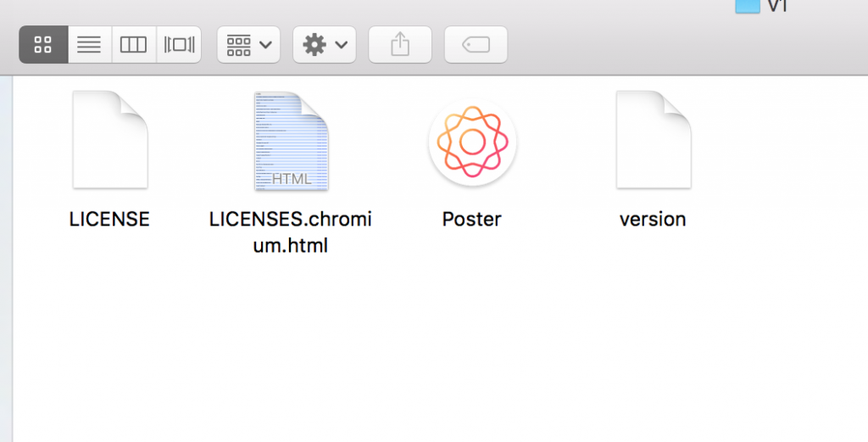The image size is (868, 442).
Task: Click the version file name label
Action: (x=653, y=220)
